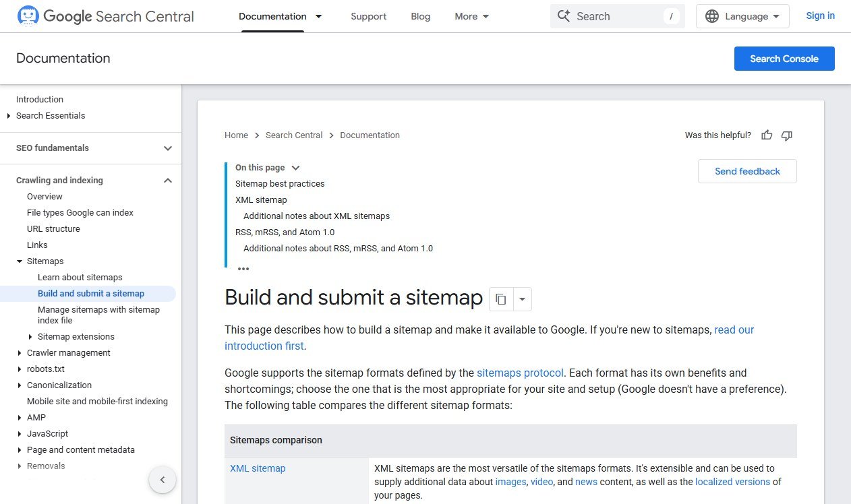Open Mobile site and mobile-first indexing

(97, 402)
